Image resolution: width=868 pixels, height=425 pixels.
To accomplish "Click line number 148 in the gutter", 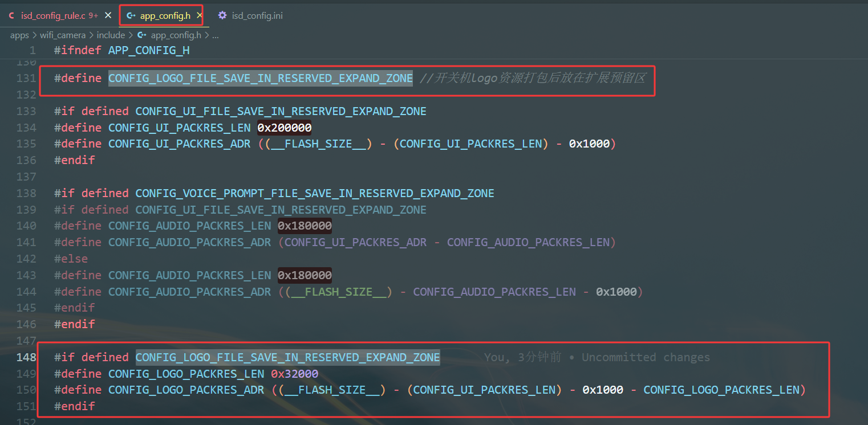I will pyautogui.click(x=26, y=357).
